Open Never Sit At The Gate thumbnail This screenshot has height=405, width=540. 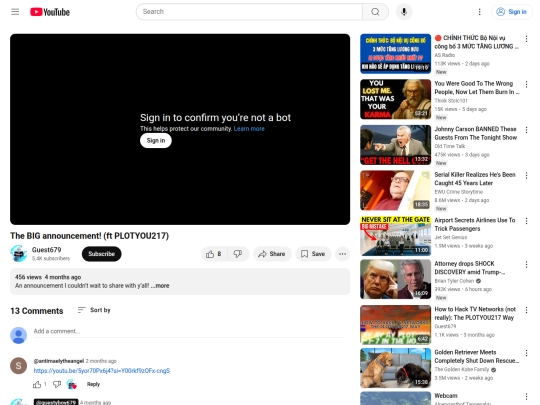(x=395, y=236)
